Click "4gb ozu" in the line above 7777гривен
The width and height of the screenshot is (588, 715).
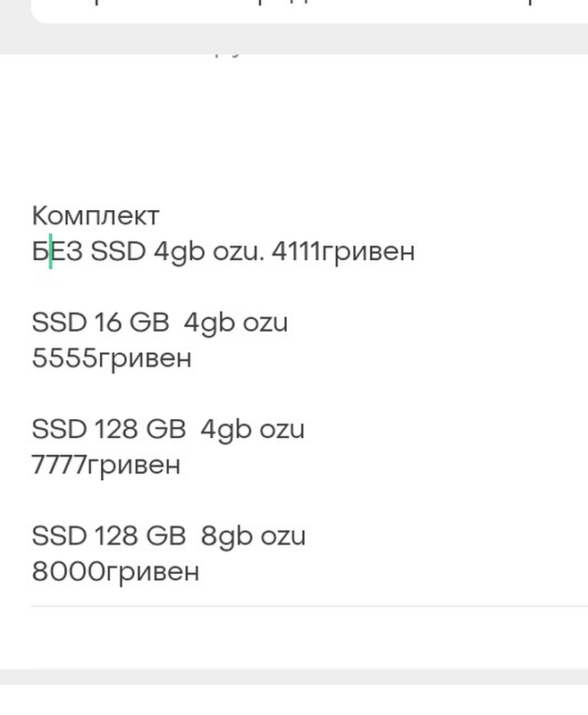pos(252,429)
